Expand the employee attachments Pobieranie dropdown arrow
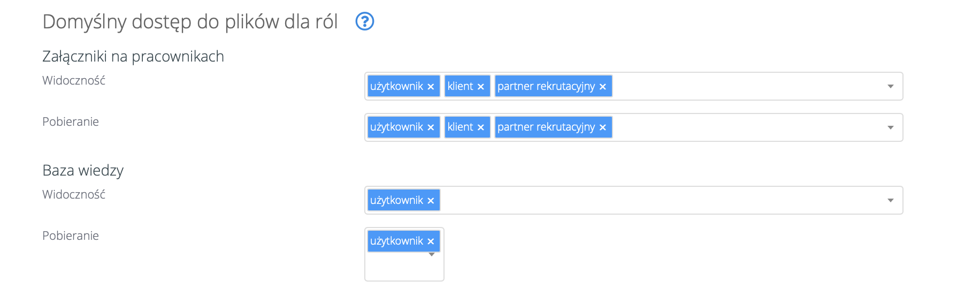The height and width of the screenshot is (288, 980). tap(890, 127)
